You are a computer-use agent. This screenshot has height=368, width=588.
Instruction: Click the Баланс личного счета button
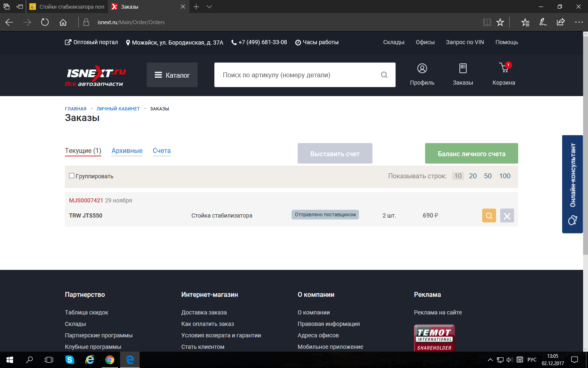click(471, 154)
